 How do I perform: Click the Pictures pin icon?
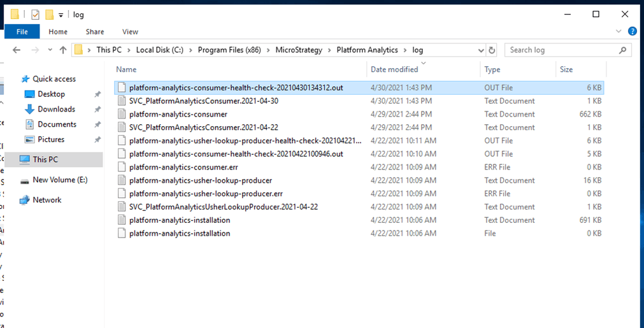pos(97,140)
